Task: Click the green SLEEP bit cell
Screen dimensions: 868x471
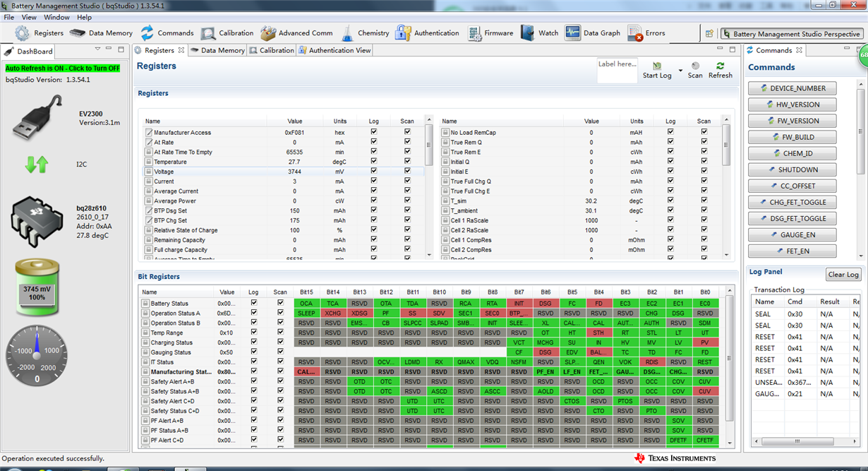Action: click(x=306, y=313)
